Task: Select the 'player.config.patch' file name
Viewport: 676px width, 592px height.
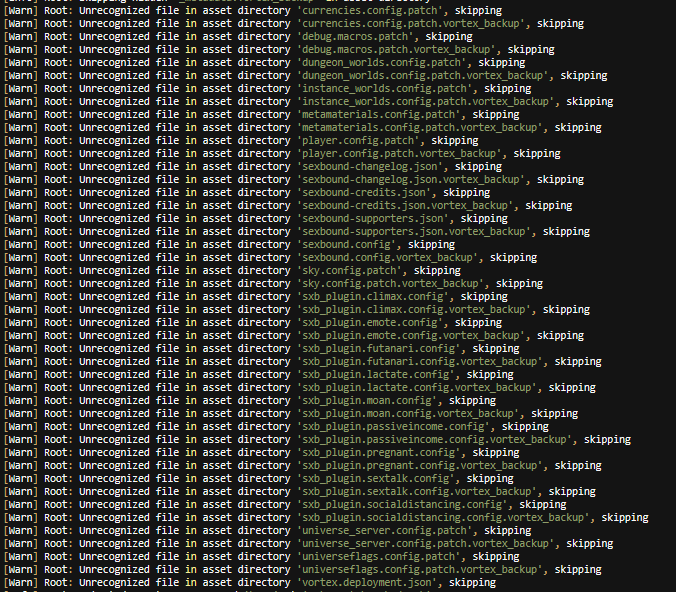Action: coord(358,141)
